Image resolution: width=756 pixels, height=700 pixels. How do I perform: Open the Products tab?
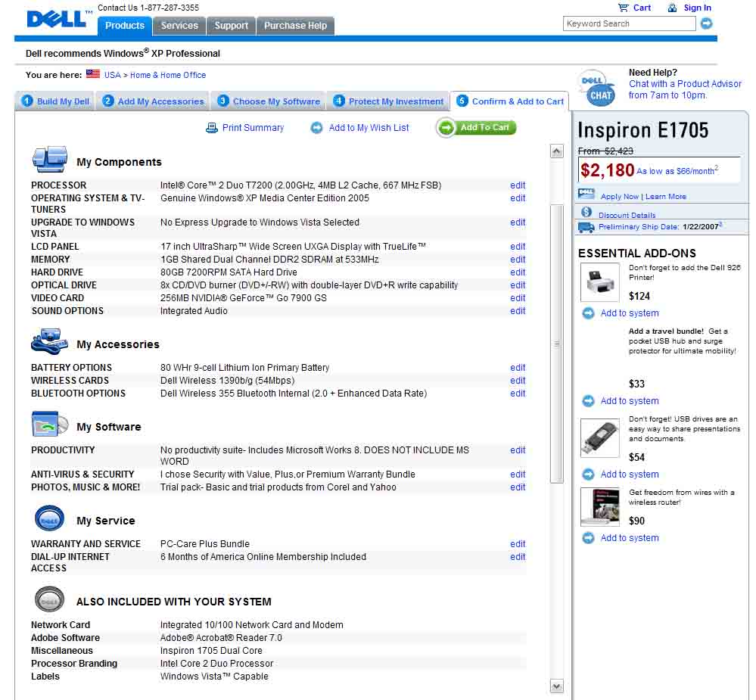click(x=124, y=26)
